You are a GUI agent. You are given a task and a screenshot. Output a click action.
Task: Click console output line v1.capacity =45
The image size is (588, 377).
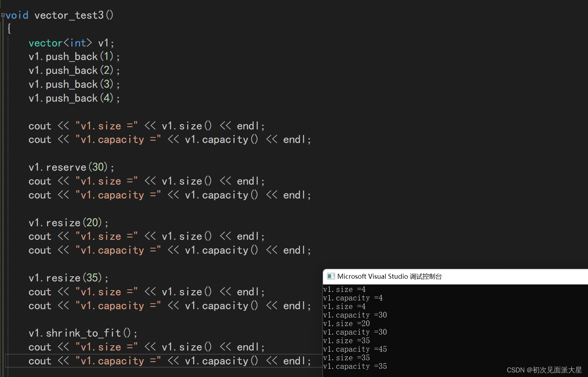pos(355,349)
